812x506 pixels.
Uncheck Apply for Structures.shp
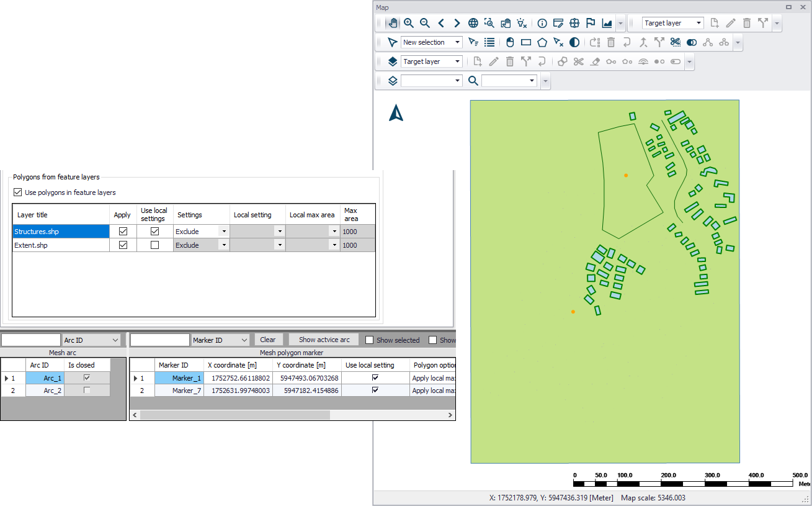(x=123, y=231)
